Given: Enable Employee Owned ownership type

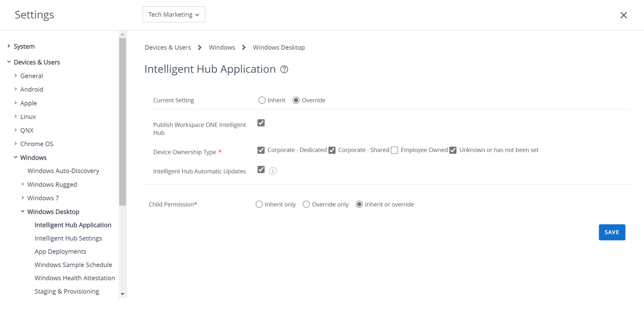Looking at the screenshot, I should pyautogui.click(x=394, y=150).
